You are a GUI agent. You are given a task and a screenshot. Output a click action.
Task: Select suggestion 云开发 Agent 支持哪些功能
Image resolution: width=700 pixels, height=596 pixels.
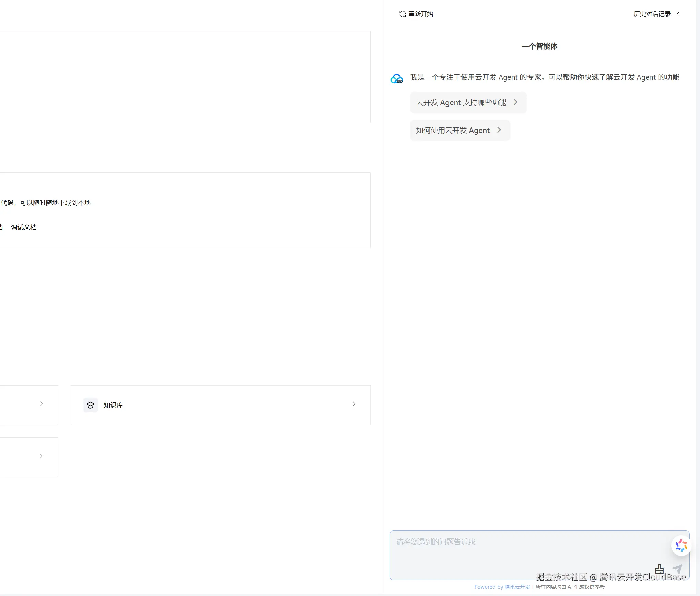coord(461,103)
